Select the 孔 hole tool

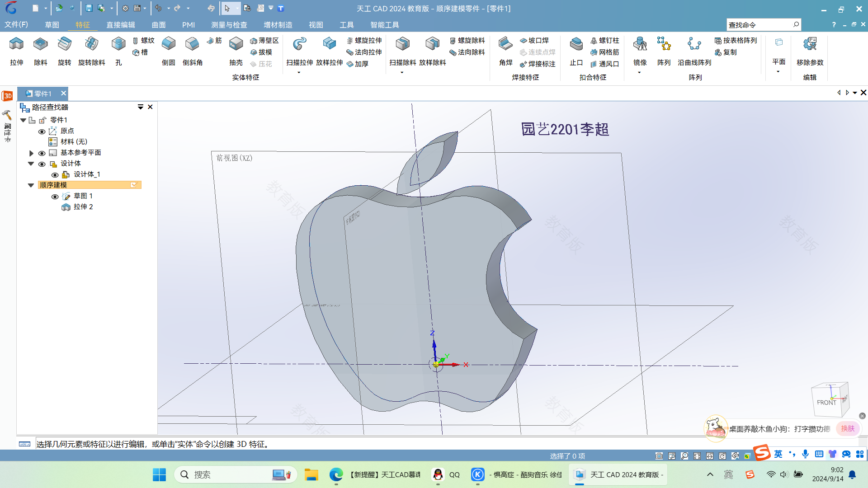coord(118,51)
